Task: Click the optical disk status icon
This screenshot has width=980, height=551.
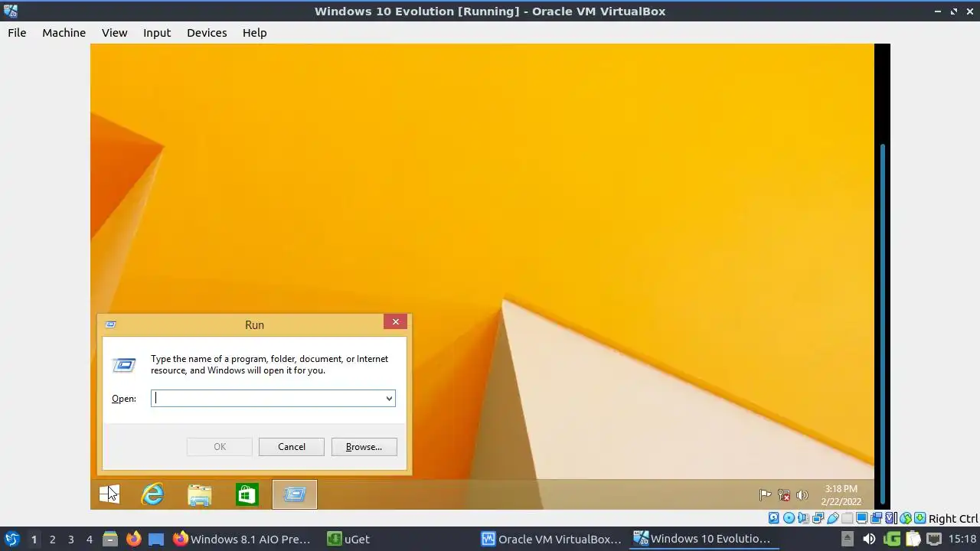Action: [x=789, y=518]
